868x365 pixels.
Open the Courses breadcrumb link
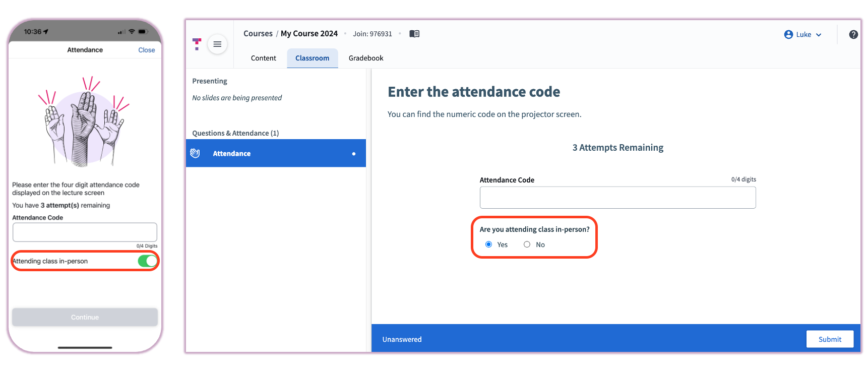tap(258, 33)
